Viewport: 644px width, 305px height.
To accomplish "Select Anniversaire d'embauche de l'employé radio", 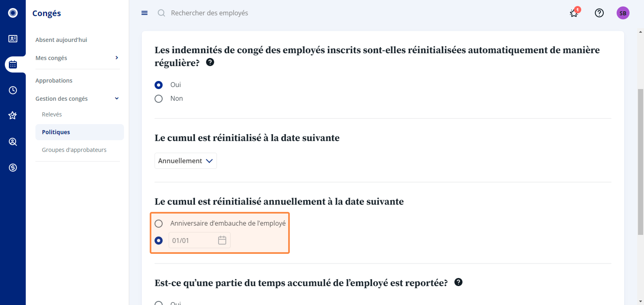I will (x=159, y=223).
